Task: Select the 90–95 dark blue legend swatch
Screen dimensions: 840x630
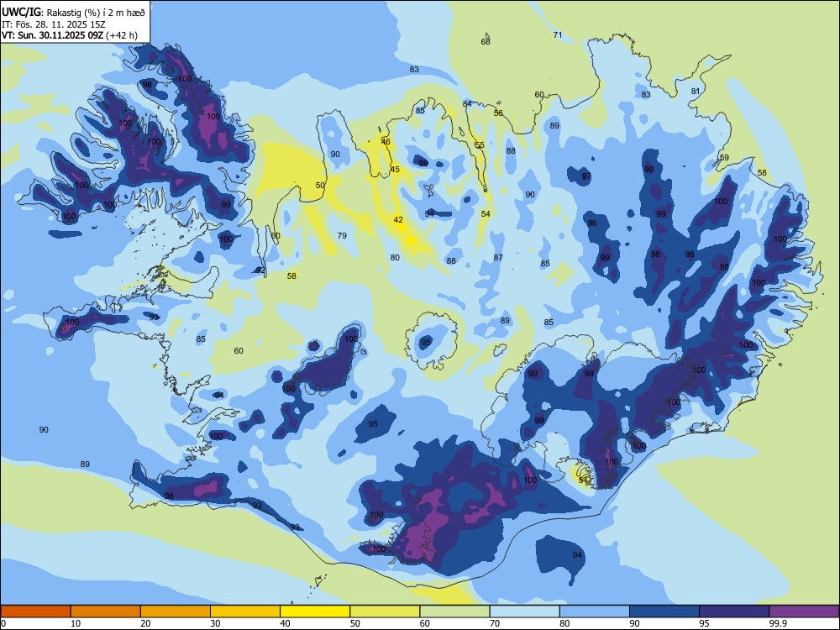Action: pos(664,612)
